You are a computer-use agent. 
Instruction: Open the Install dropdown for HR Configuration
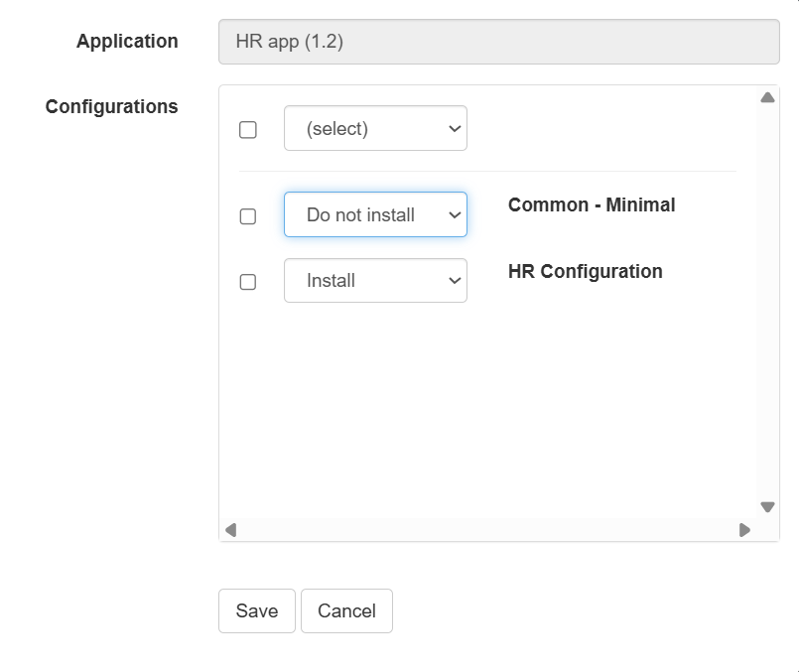(x=375, y=281)
